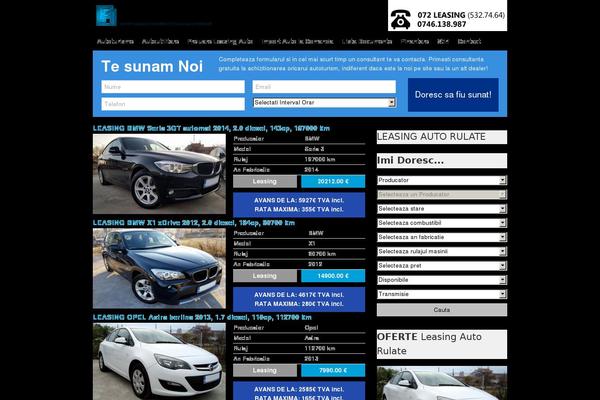This screenshot has height=400, width=600.
Task: Click the Doresc sa fiu sunat button
Action: 453,95
